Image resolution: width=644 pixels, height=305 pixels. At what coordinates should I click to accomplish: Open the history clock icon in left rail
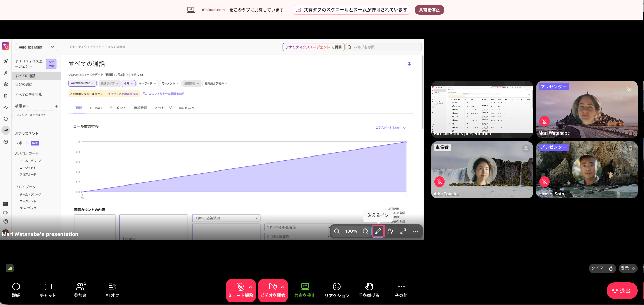[6, 119]
